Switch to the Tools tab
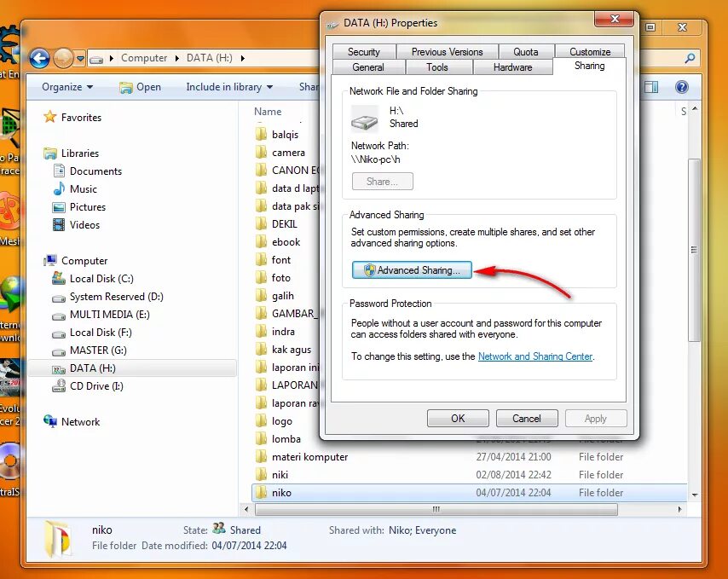This screenshot has height=579, width=728. [437, 67]
